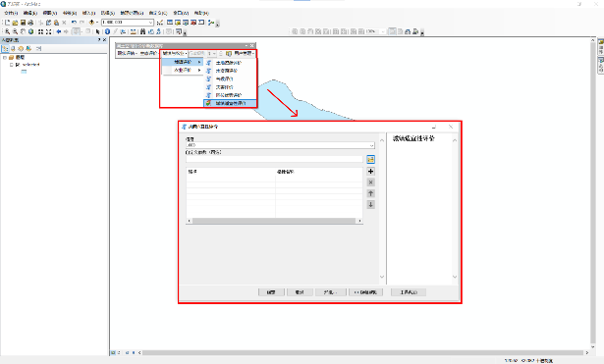This screenshot has height=364, width=604.
Task: Create a new map document from toolbar
Action: pyautogui.click(x=7, y=23)
